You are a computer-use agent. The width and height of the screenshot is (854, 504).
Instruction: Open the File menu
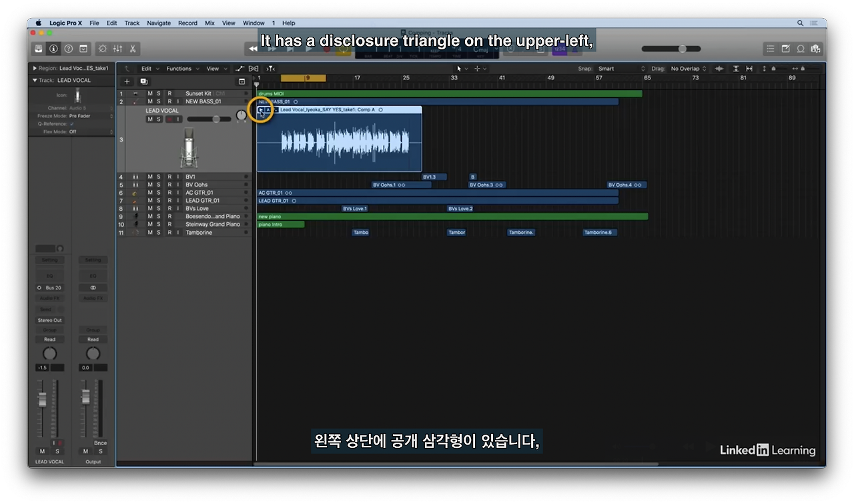click(94, 23)
